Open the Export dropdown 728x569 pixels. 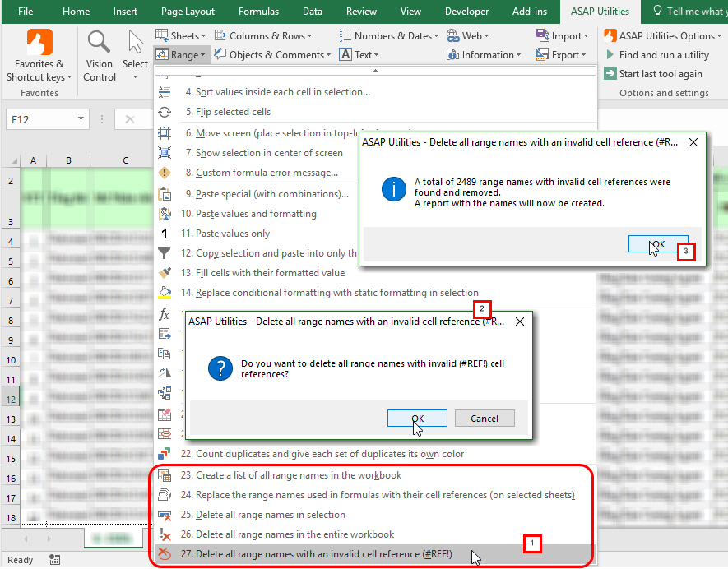tap(561, 55)
